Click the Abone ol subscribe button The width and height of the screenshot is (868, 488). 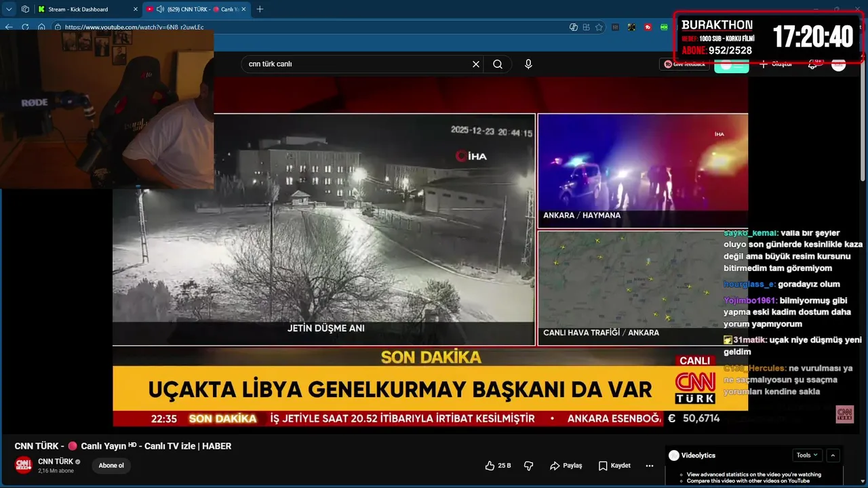(111, 466)
